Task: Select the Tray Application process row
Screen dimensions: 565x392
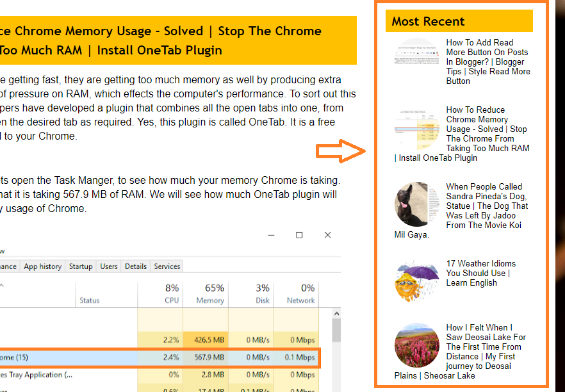Action: pyautogui.click(x=160, y=375)
